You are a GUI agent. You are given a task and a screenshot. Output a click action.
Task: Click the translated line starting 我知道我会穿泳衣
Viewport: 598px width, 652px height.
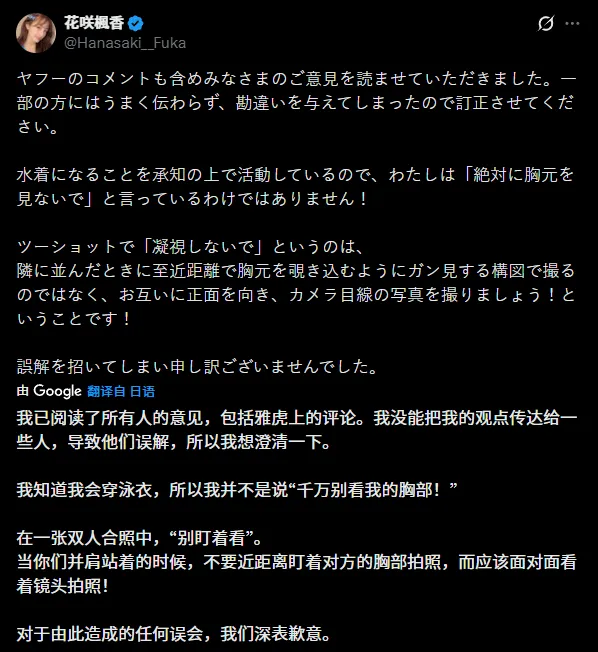pos(237,490)
